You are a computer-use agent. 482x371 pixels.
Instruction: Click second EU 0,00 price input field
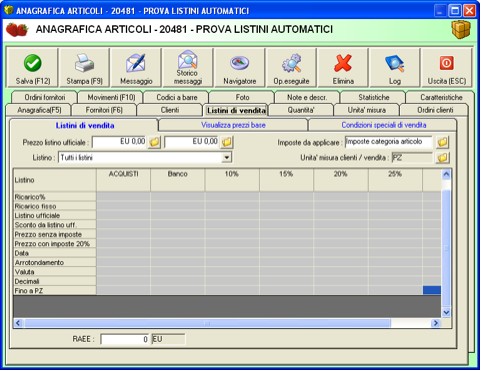[x=192, y=142]
